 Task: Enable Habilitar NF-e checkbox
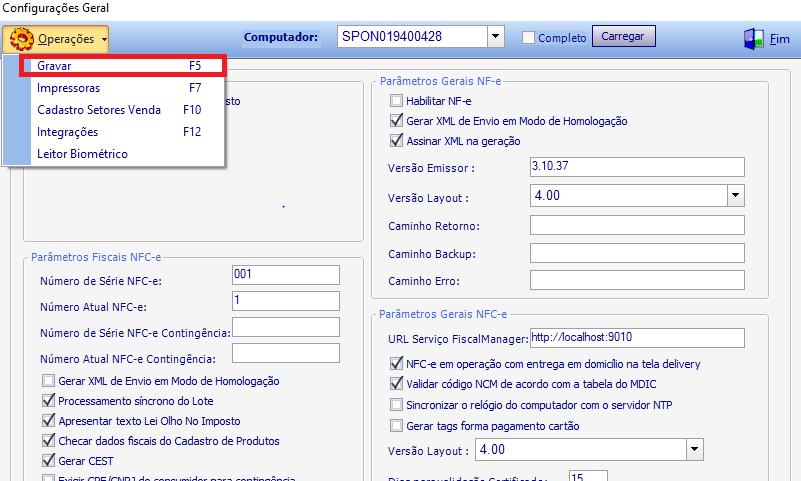pyautogui.click(x=396, y=101)
